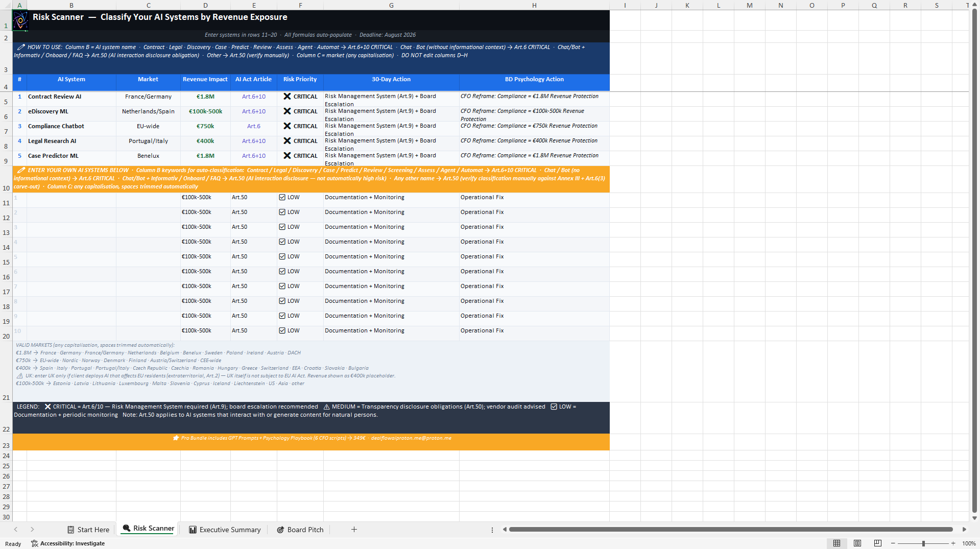Click the LOW checkmark in row 16

(x=282, y=271)
